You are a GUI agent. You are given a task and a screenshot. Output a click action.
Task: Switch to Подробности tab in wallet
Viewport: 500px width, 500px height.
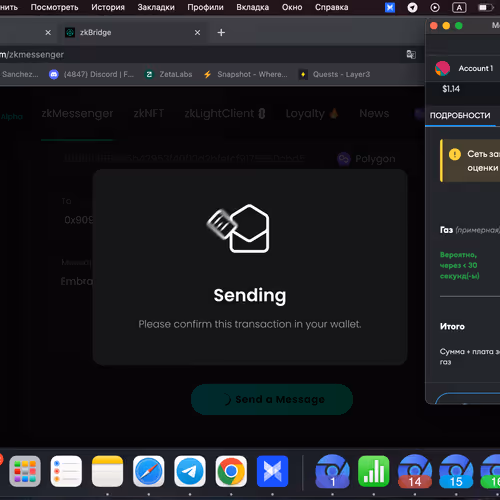point(460,115)
